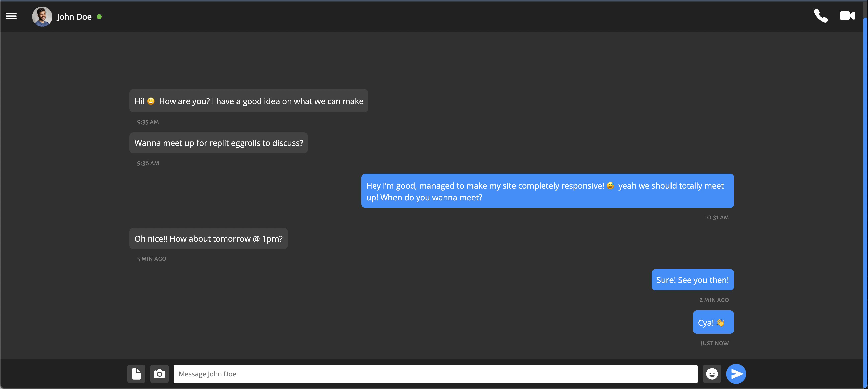
Task: Send the message
Action: tap(736, 374)
